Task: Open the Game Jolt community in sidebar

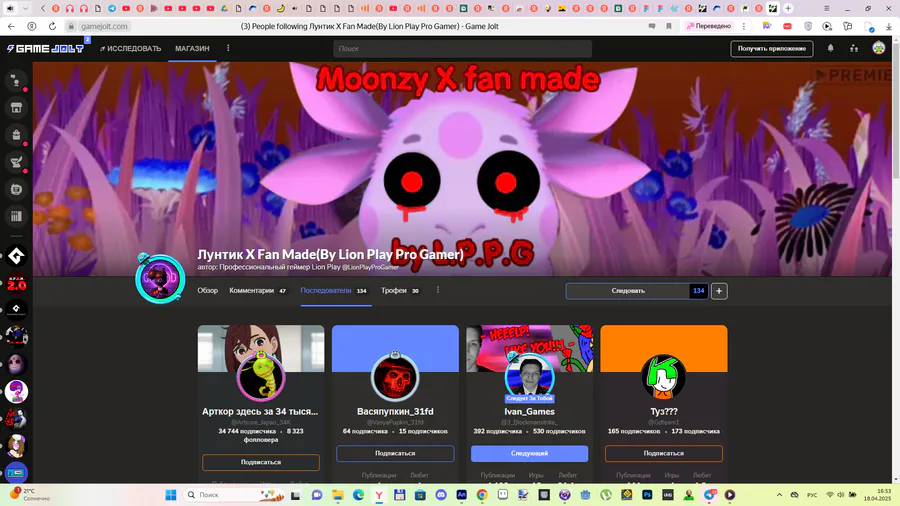Action: tap(16, 256)
